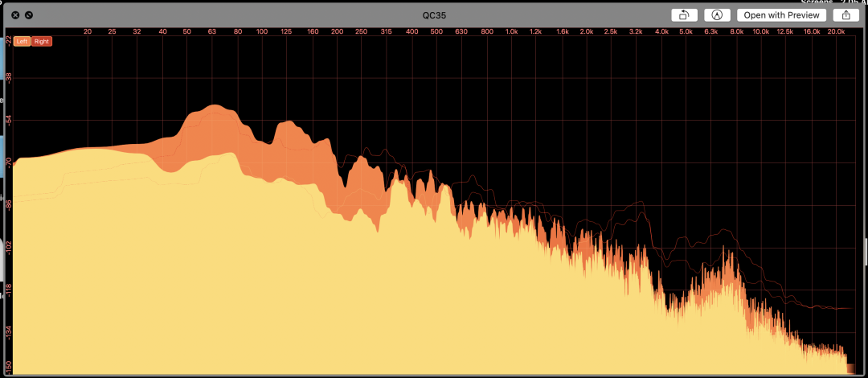Click the 8.0k frequency label
The height and width of the screenshot is (378, 868).
(737, 32)
